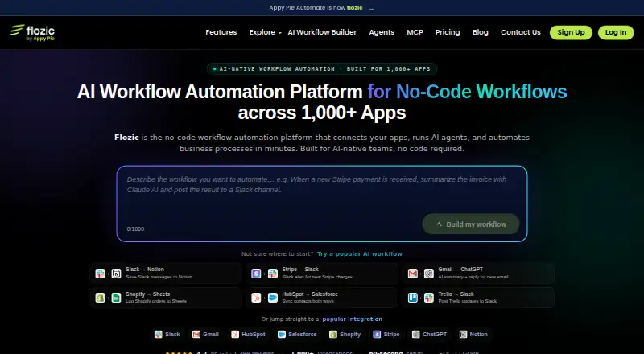Image resolution: width=644 pixels, height=354 pixels.
Task: Focus the workflow description text box
Action: tap(321, 204)
